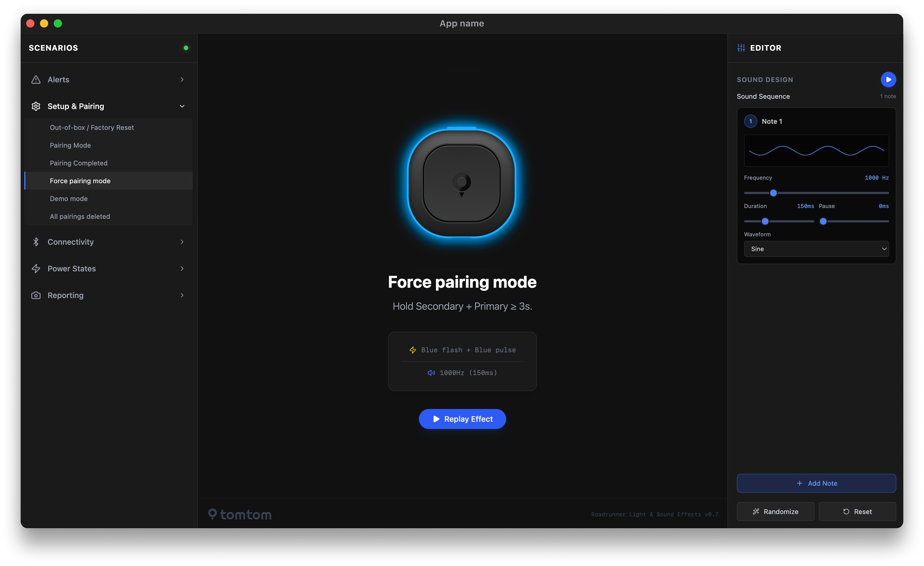Click the green status dot in Scenarios

coord(186,48)
